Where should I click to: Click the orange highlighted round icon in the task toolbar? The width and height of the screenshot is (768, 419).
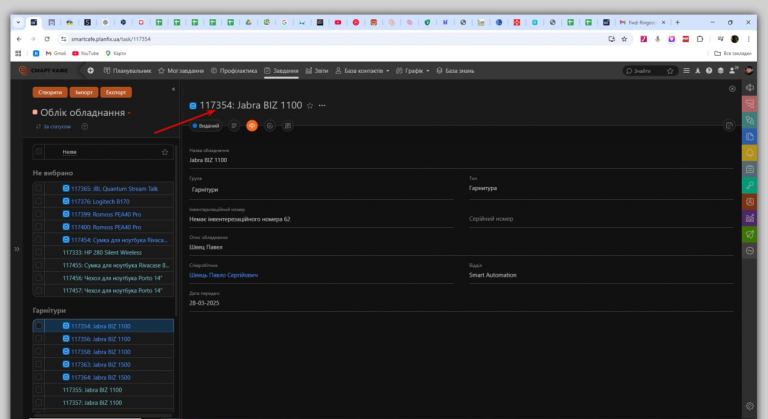click(252, 126)
